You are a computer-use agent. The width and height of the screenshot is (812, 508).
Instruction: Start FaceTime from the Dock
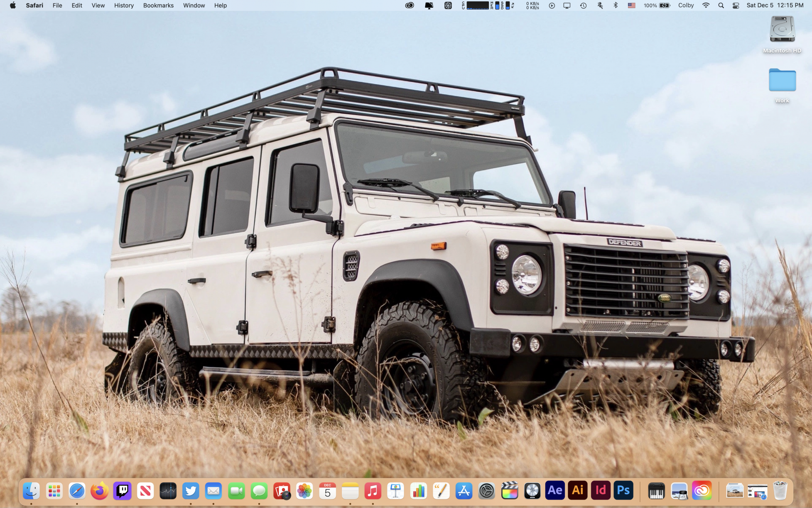click(236, 491)
